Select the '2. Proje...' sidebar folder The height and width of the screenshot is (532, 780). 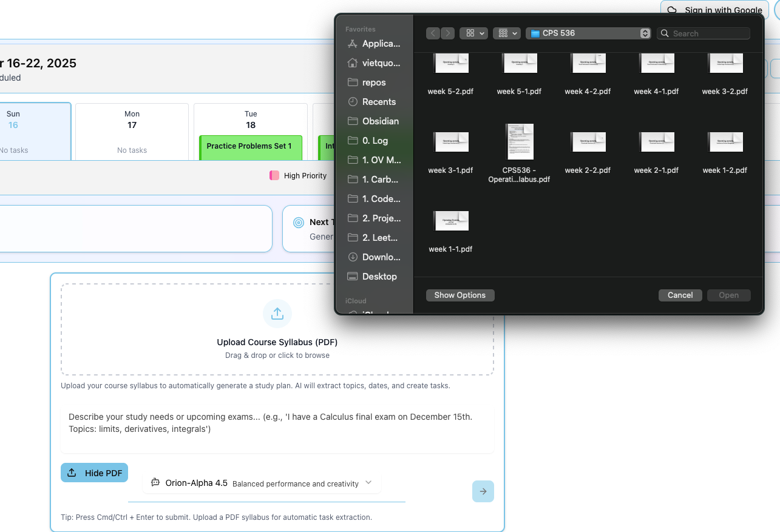tap(374, 218)
